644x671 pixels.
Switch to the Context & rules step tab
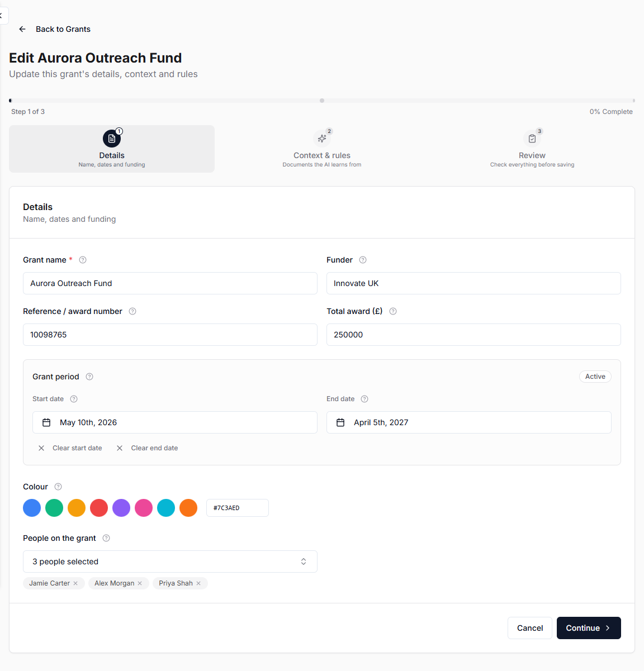(322, 149)
